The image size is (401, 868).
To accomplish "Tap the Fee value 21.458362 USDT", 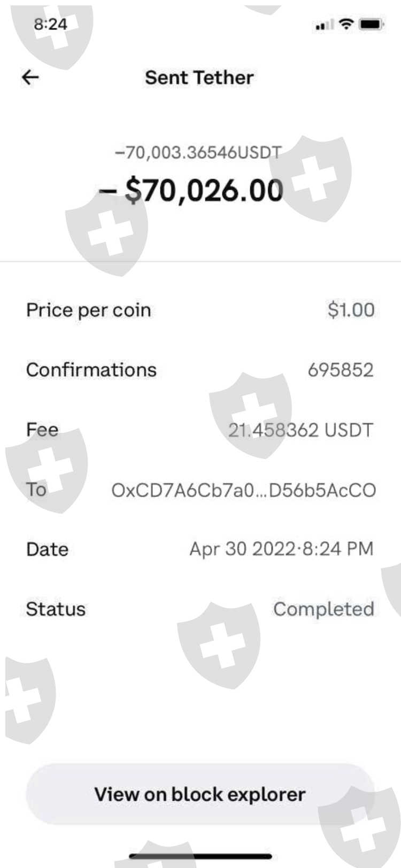I will pos(300,430).
